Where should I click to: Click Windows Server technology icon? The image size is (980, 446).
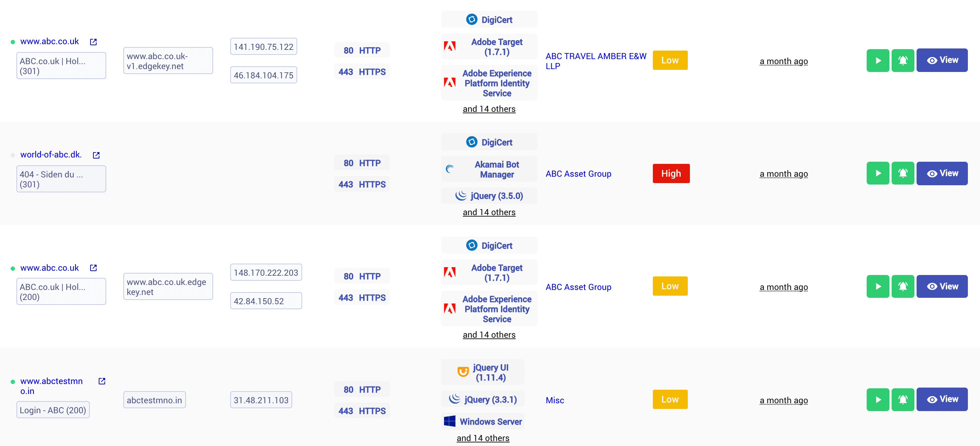[450, 421]
